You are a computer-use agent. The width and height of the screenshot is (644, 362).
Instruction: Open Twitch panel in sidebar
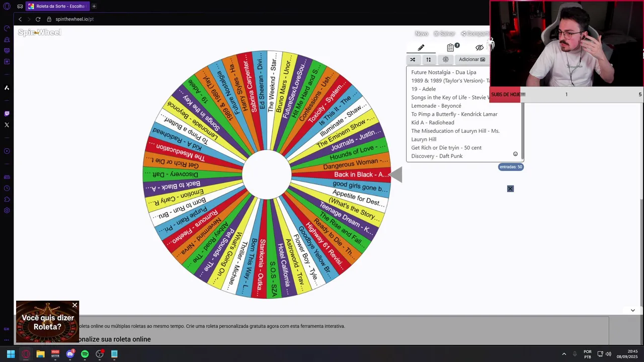pos(7,114)
